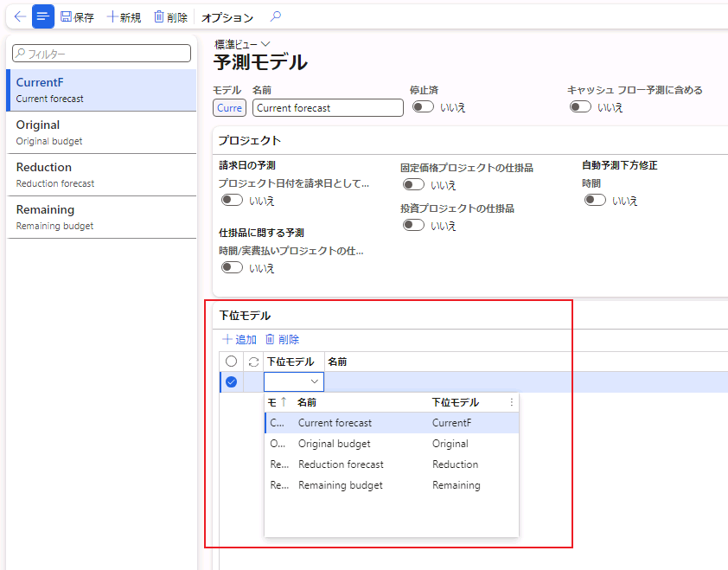Collapse the 下位モデル section header
The width and height of the screenshot is (728, 570).
[245, 316]
